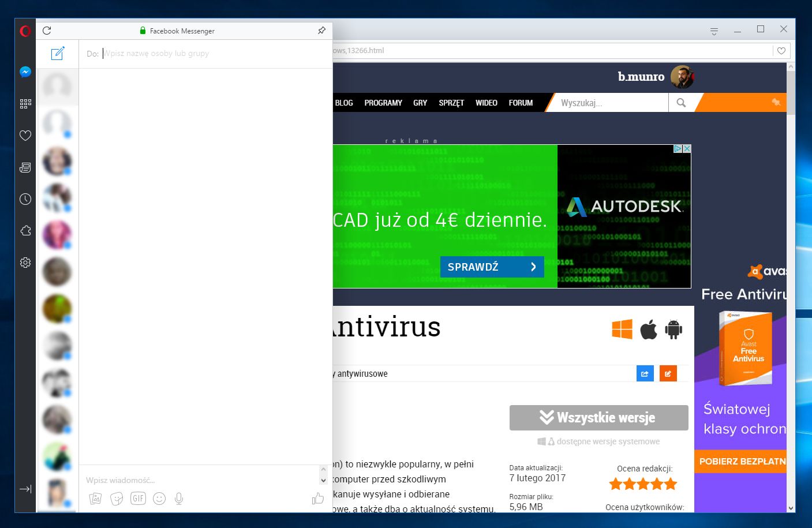Click the SPRAWDŹ button on the Autodesk ad
Viewport: 812px width, 528px height.
492,267
